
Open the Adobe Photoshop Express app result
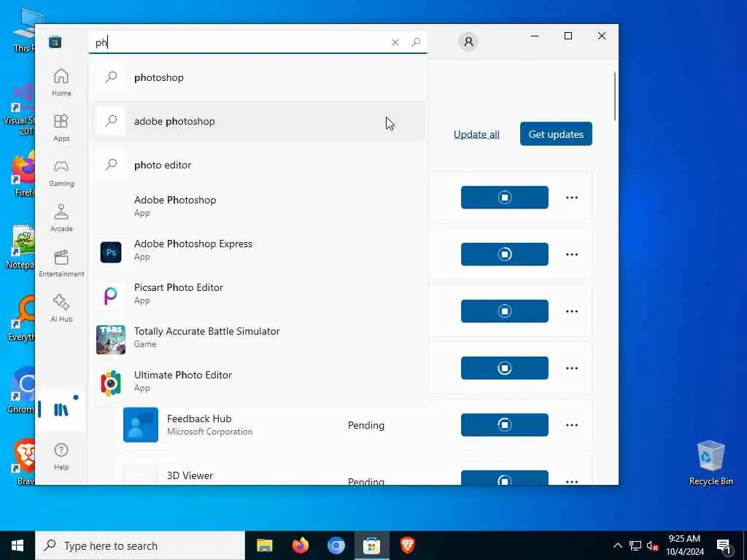pyautogui.click(x=258, y=250)
